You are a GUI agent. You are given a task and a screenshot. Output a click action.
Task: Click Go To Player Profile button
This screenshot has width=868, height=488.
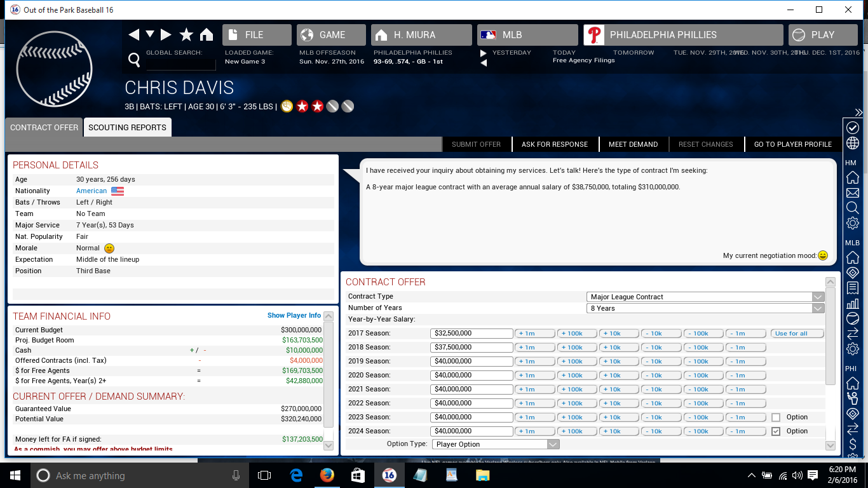pyautogui.click(x=793, y=144)
